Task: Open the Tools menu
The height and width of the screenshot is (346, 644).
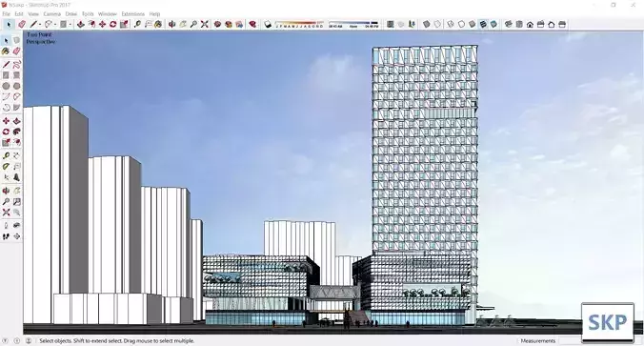Action: pos(88,14)
